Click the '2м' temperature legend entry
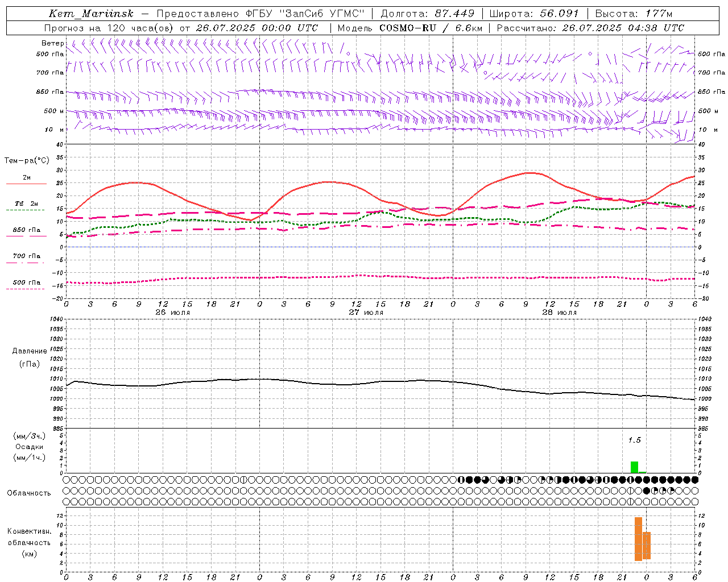Image resolution: width=728 pixels, height=582 pixels. pyautogui.click(x=27, y=177)
